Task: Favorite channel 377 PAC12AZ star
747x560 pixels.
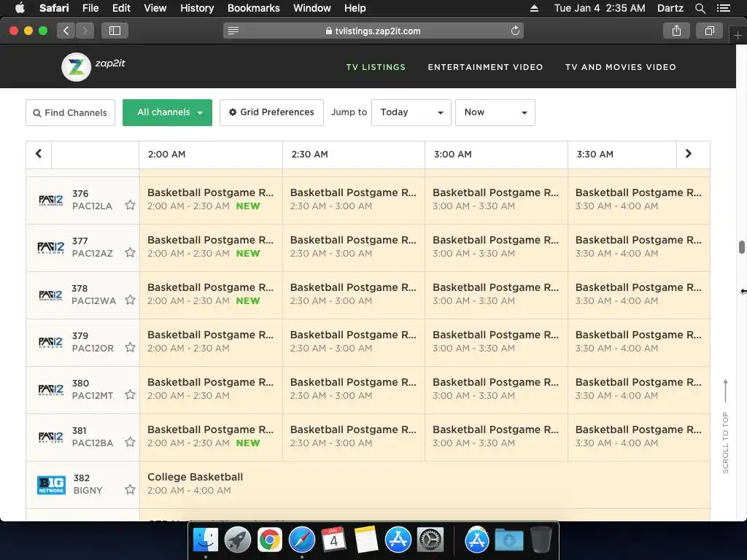Action: 130,252
